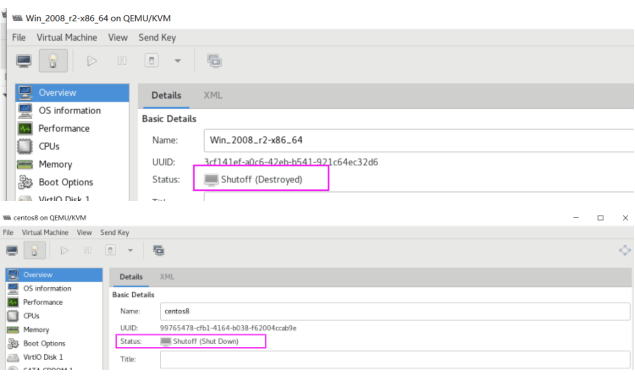Click the Memory stick icon in Win_2008_r2 list
This screenshot has height=376, width=635.
[x=25, y=164]
